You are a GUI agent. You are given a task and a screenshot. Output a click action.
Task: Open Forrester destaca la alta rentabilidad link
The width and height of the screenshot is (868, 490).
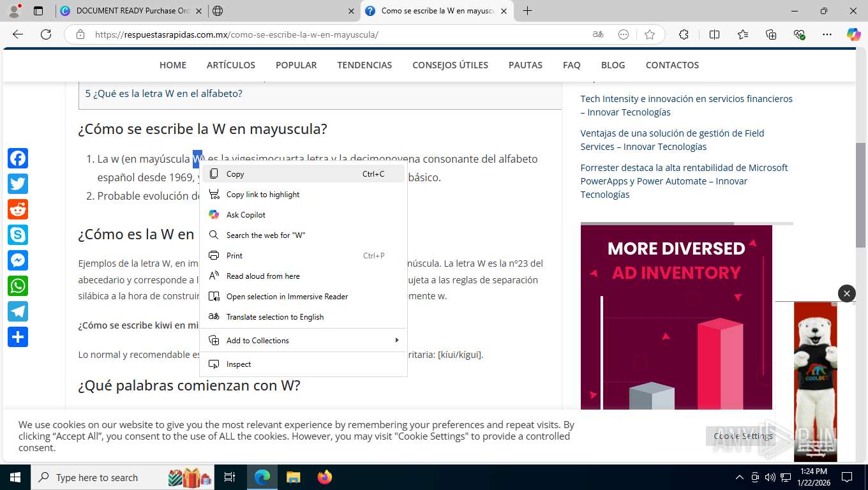click(x=684, y=181)
